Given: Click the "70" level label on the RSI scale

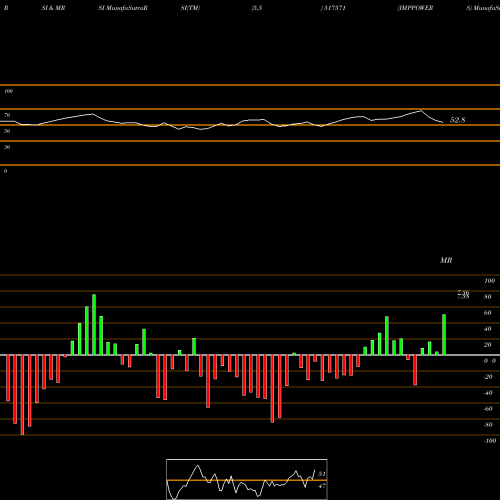Looking at the screenshot, I should 7,115.
